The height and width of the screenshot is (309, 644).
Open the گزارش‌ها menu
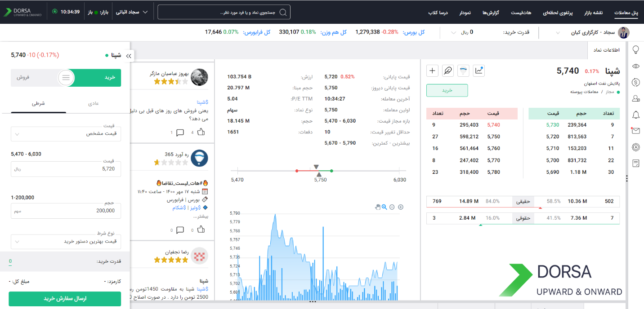[492, 13]
